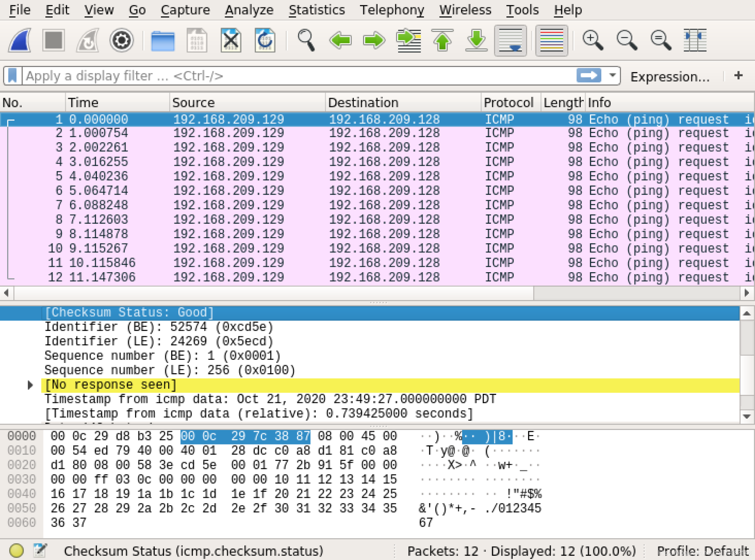Screen dimensions: 755x560
Task: Toggle packet list colorization
Action: tap(551, 40)
